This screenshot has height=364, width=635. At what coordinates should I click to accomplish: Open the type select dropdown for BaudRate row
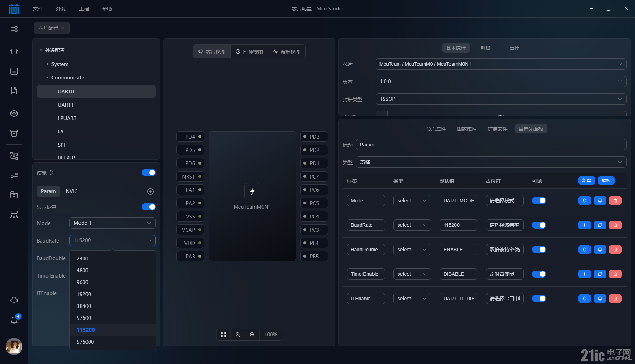click(412, 225)
